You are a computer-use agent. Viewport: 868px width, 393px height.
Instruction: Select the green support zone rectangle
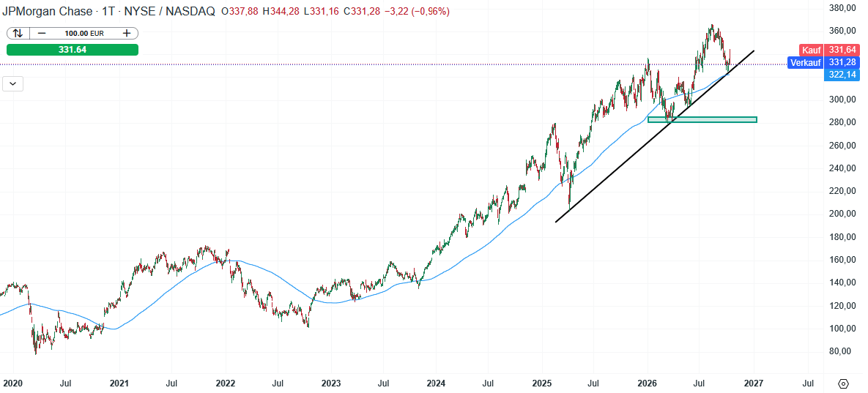click(702, 119)
